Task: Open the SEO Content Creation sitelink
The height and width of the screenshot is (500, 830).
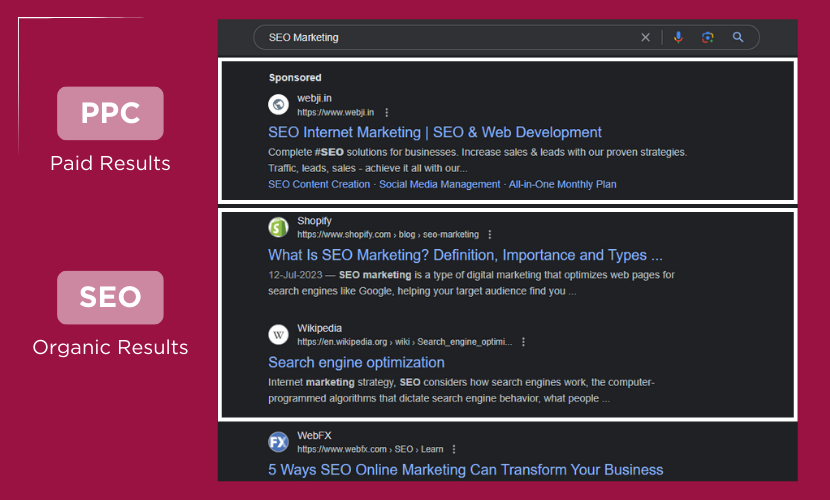Action: tap(319, 184)
